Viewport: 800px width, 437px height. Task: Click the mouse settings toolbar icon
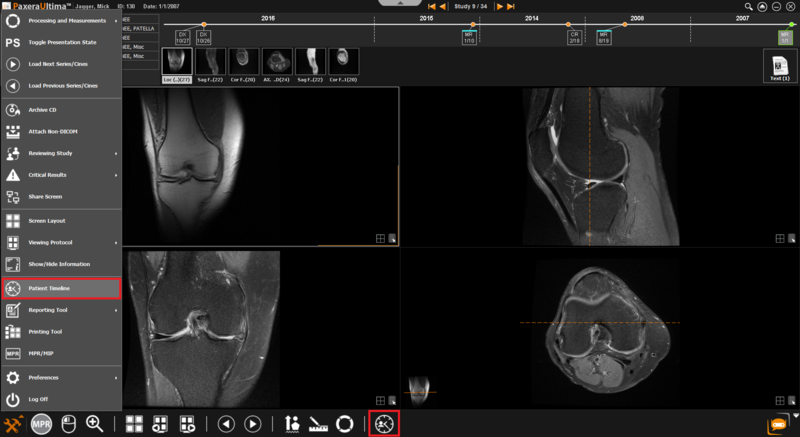tap(68, 423)
